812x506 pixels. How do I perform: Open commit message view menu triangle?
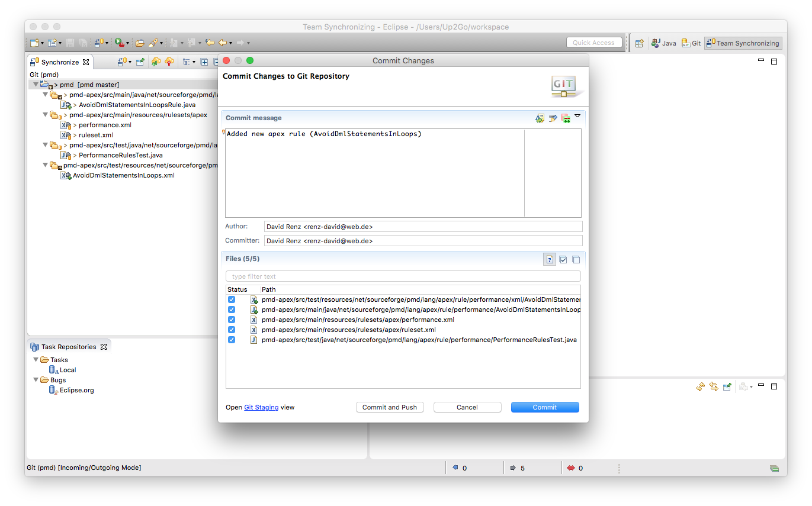click(577, 116)
